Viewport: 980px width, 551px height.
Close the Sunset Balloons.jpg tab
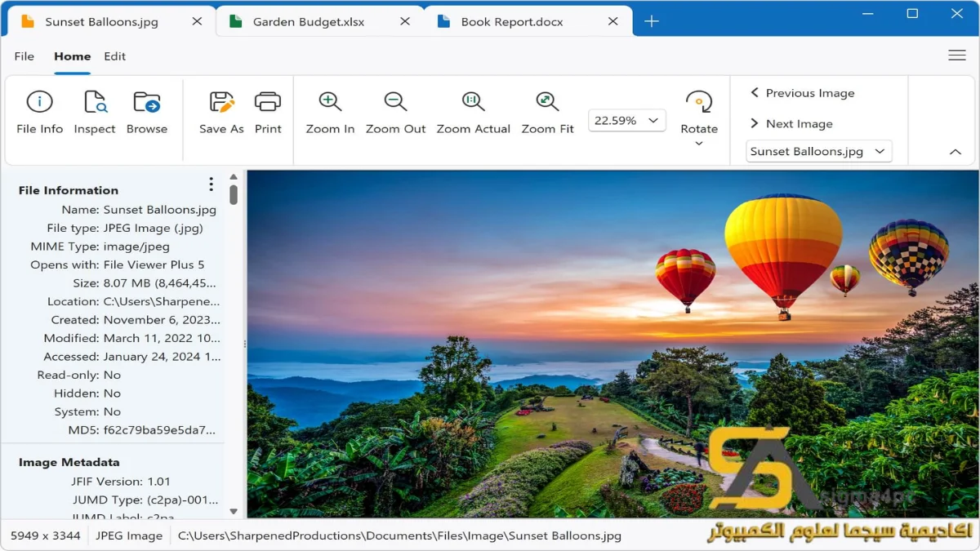(197, 22)
